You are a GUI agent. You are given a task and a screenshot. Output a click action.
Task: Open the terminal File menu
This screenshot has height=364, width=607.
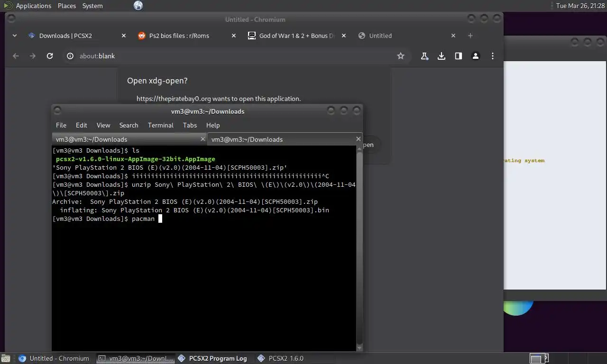(61, 125)
